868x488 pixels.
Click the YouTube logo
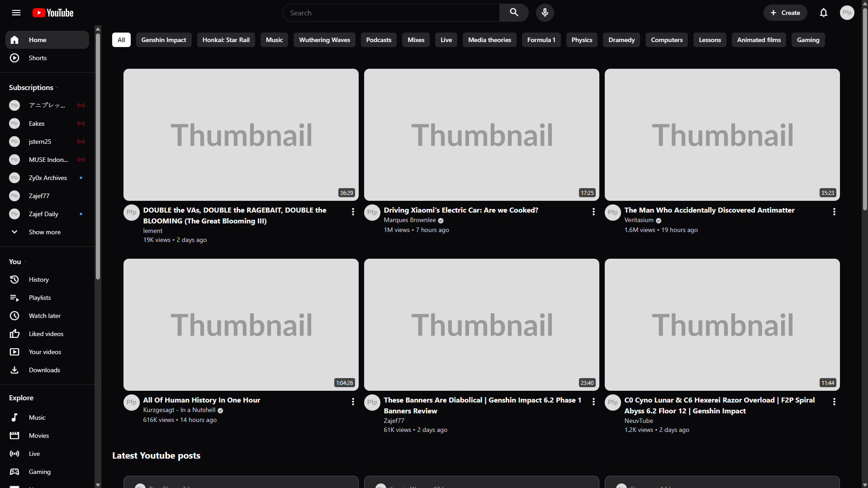point(53,13)
